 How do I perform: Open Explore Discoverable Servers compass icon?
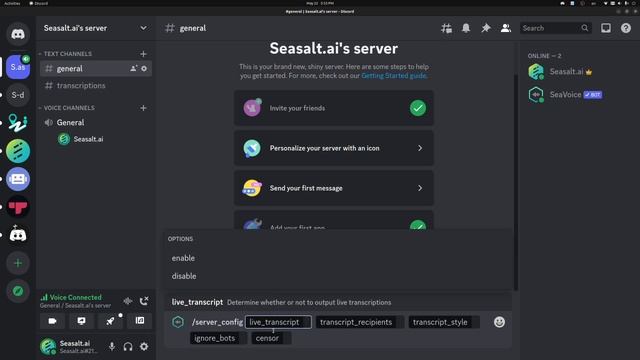tap(18, 291)
